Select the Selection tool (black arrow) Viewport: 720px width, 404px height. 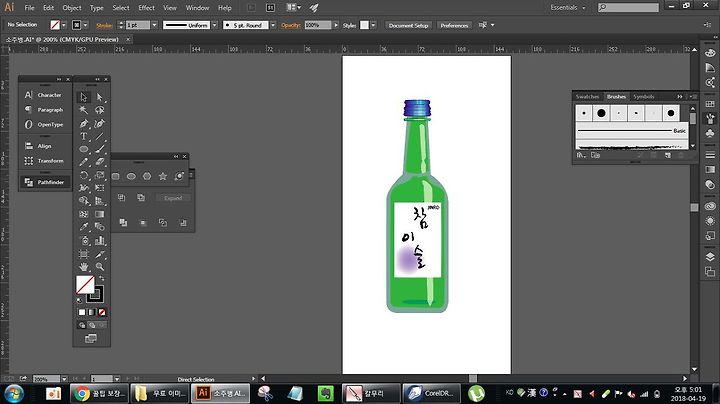coord(84,97)
